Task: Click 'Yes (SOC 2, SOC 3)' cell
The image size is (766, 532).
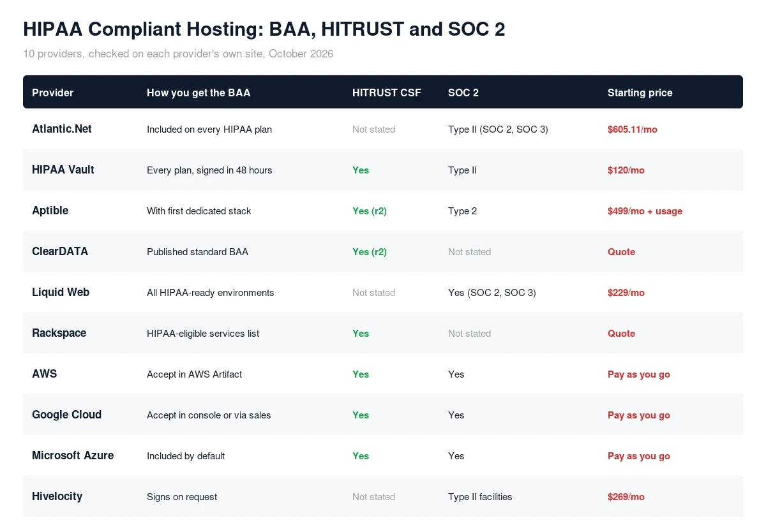Action: click(492, 293)
